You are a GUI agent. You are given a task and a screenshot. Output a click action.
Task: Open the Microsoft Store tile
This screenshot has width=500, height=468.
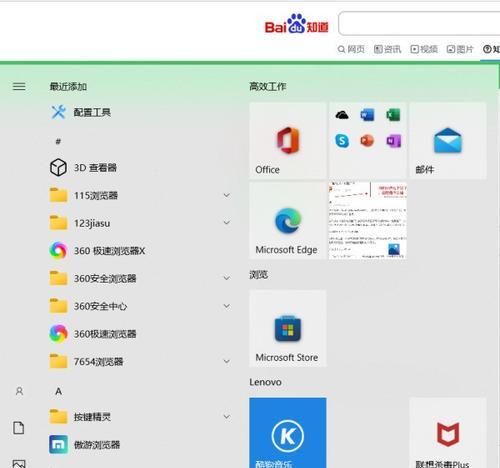click(x=288, y=328)
